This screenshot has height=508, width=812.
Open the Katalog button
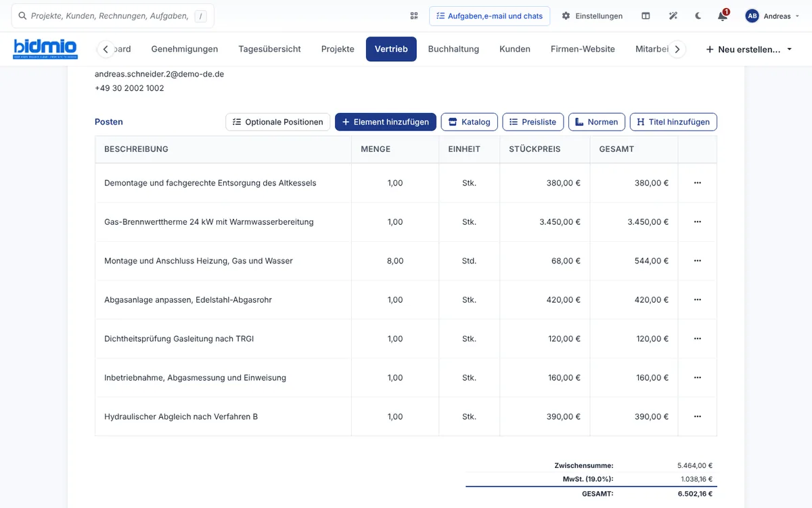[x=470, y=122]
